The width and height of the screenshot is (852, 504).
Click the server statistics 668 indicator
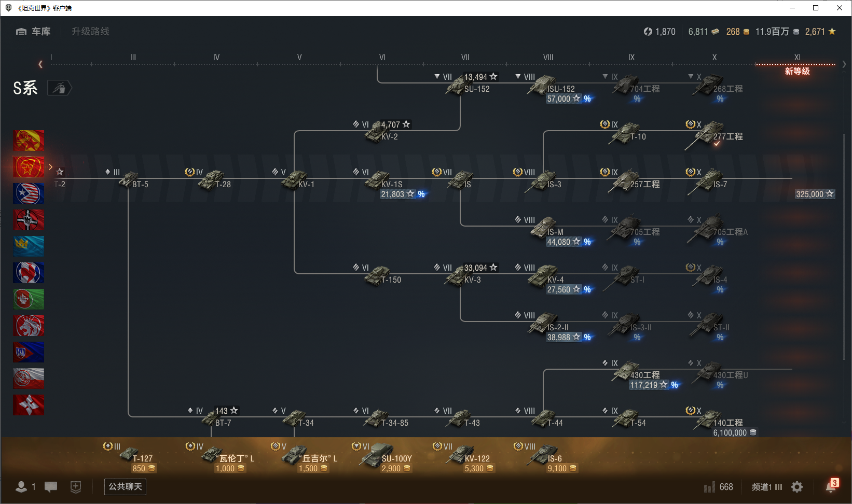tap(719, 487)
